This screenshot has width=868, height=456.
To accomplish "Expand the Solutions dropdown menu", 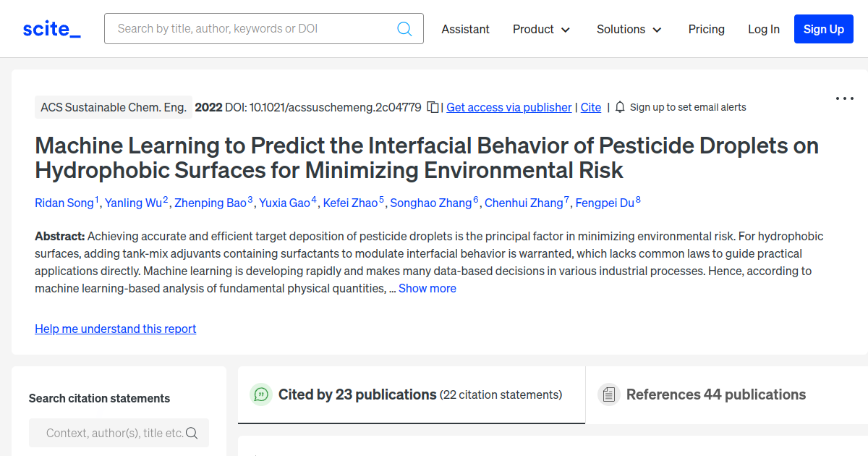I will pos(629,29).
